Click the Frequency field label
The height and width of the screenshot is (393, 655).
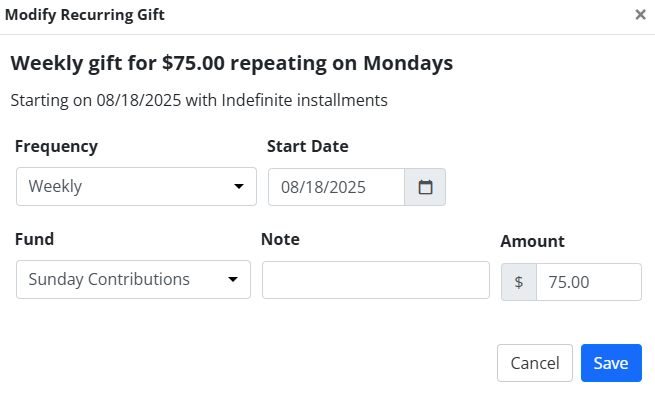56,147
